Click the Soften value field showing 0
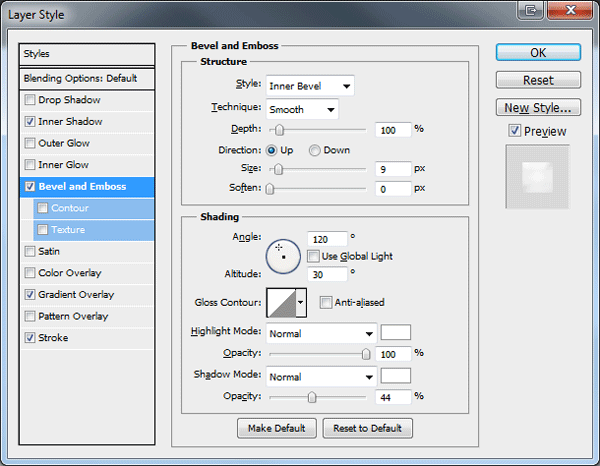The height and width of the screenshot is (466, 600). pos(393,189)
